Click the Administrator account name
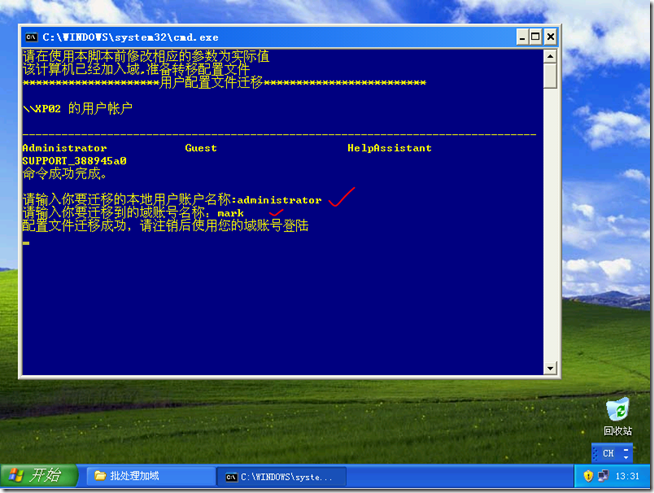 coord(65,148)
